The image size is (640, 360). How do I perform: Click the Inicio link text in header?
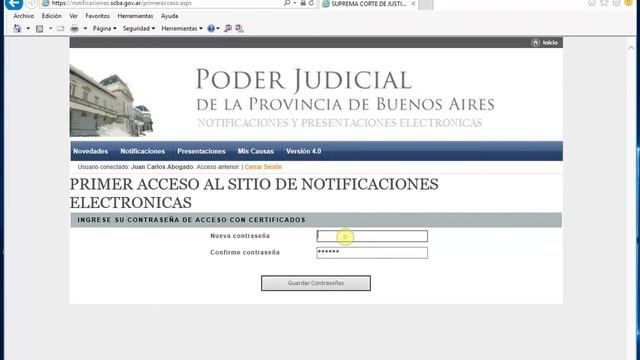(x=550, y=42)
